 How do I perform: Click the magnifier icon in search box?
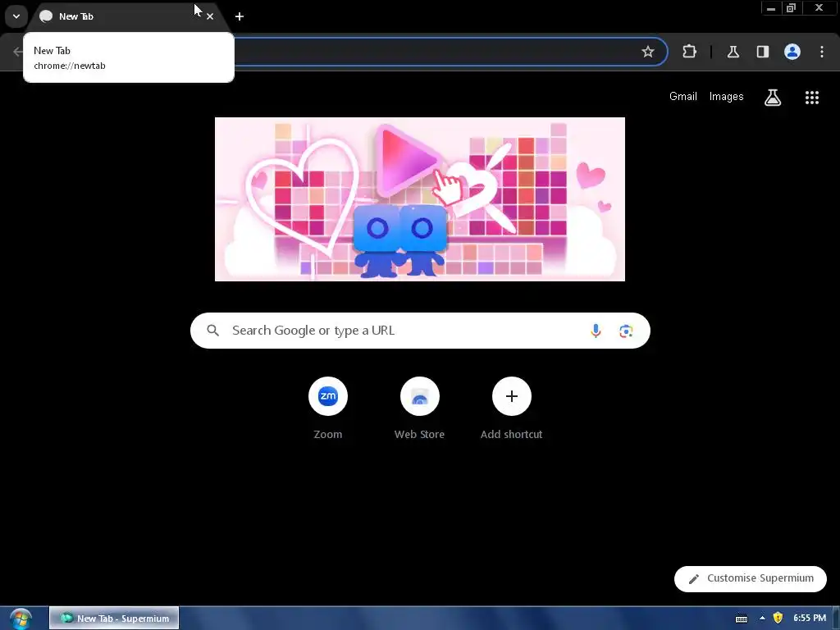(212, 331)
